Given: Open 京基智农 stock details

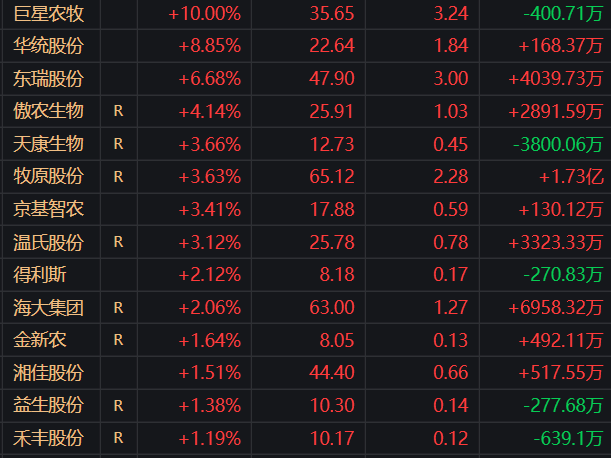Looking at the screenshot, I should 48,209.
